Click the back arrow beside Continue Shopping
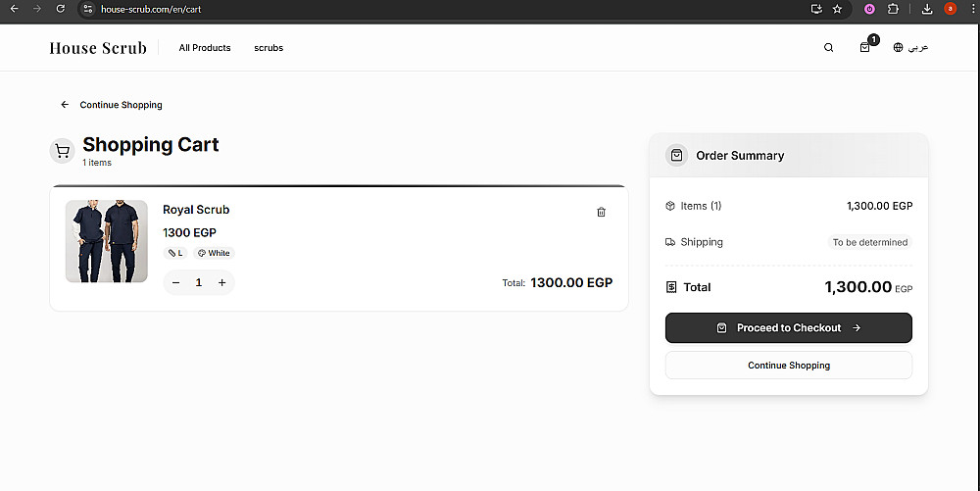 click(x=65, y=105)
